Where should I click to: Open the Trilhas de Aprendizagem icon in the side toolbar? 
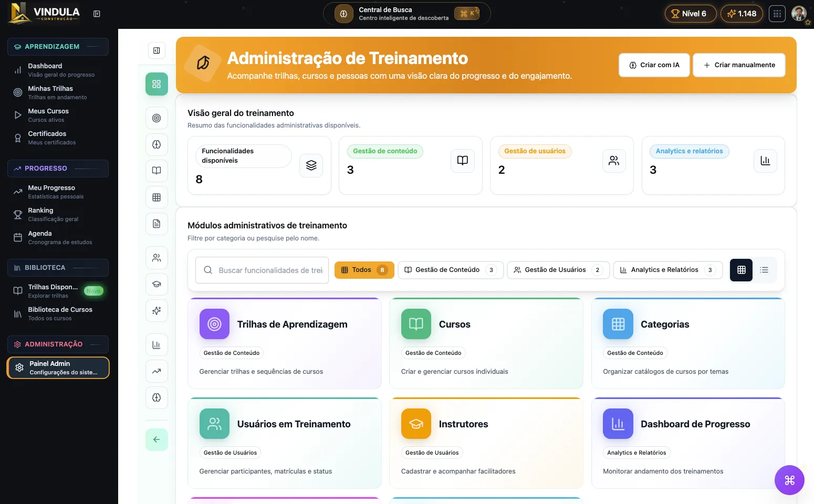pos(156,118)
